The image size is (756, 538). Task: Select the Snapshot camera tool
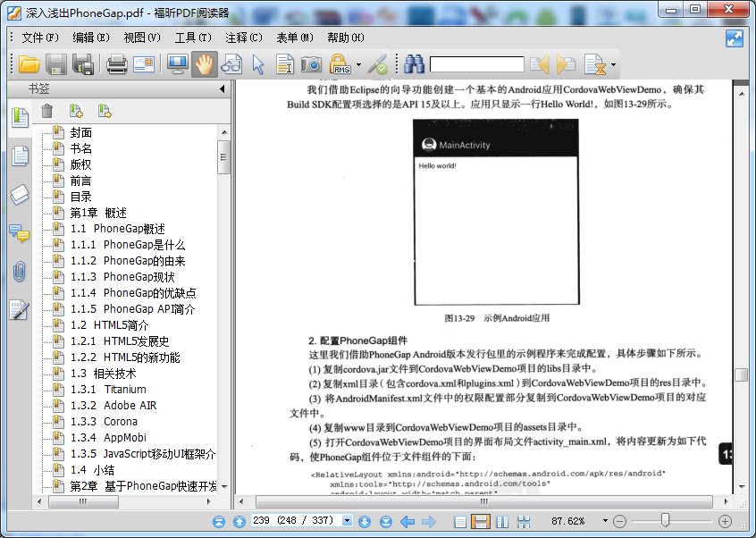(312, 64)
